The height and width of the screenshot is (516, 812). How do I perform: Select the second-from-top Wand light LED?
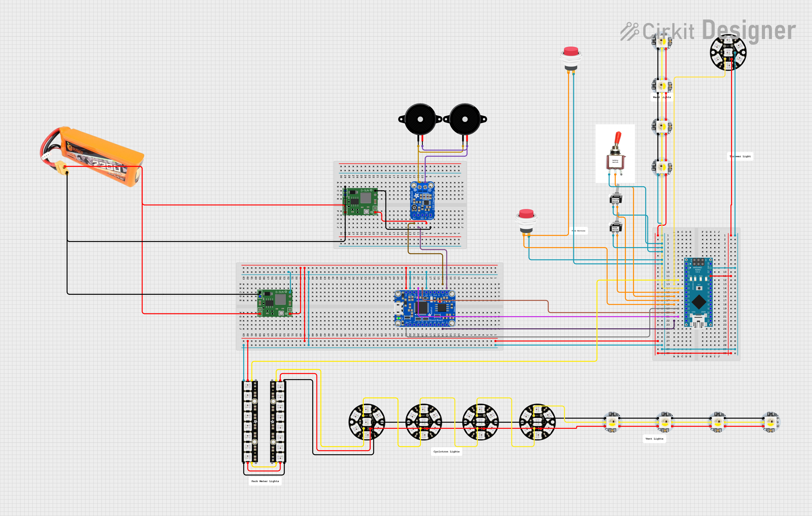(x=662, y=86)
